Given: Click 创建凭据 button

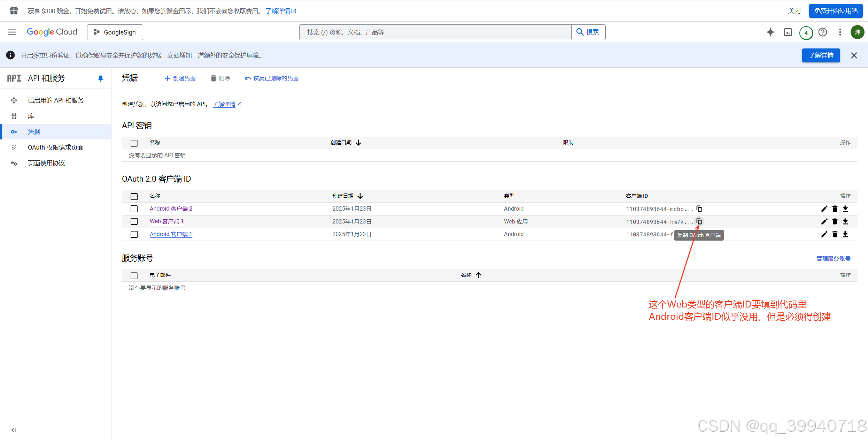Looking at the screenshot, I should (x=180, y=78).
